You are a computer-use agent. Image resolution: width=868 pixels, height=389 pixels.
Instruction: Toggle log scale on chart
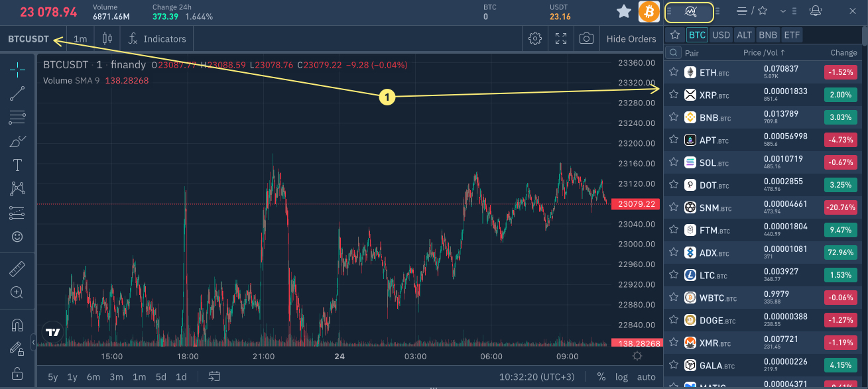(621, 376)
